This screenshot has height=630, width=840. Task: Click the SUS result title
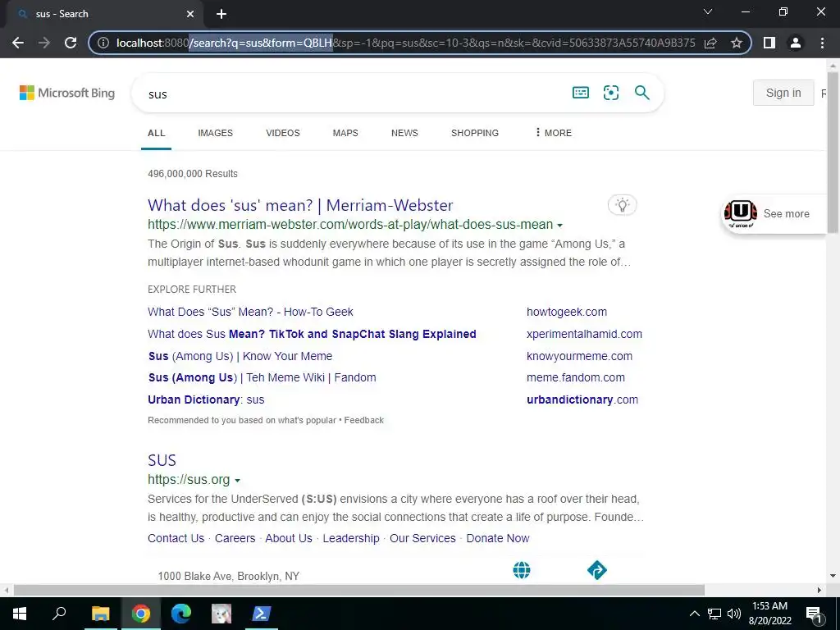click(162, 460)
